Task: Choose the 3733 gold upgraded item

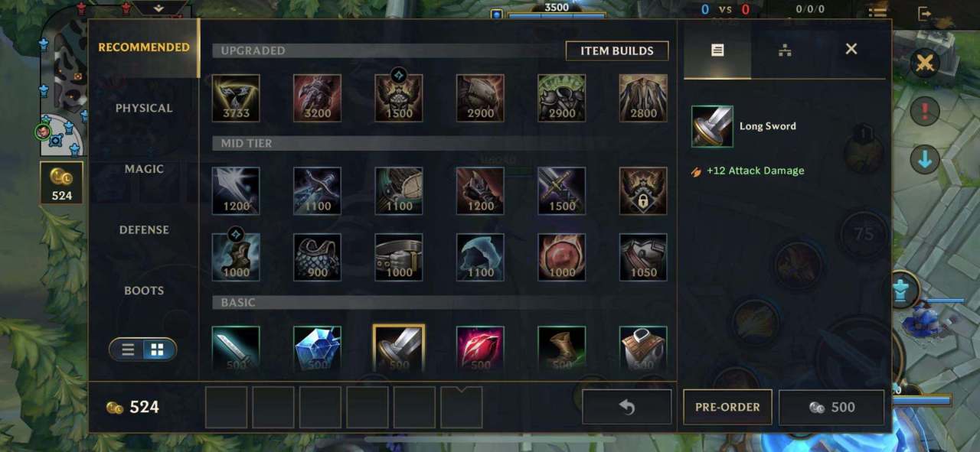Action: coord(236,98)
